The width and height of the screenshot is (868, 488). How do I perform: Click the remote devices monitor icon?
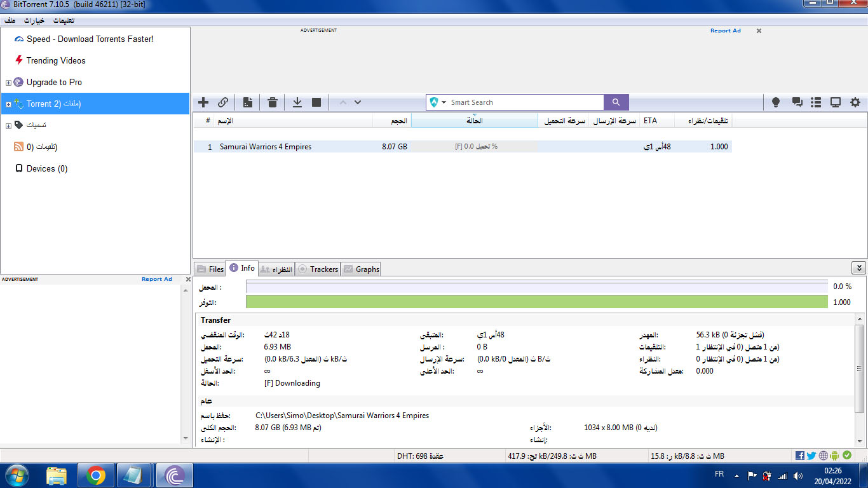point(836,102)
